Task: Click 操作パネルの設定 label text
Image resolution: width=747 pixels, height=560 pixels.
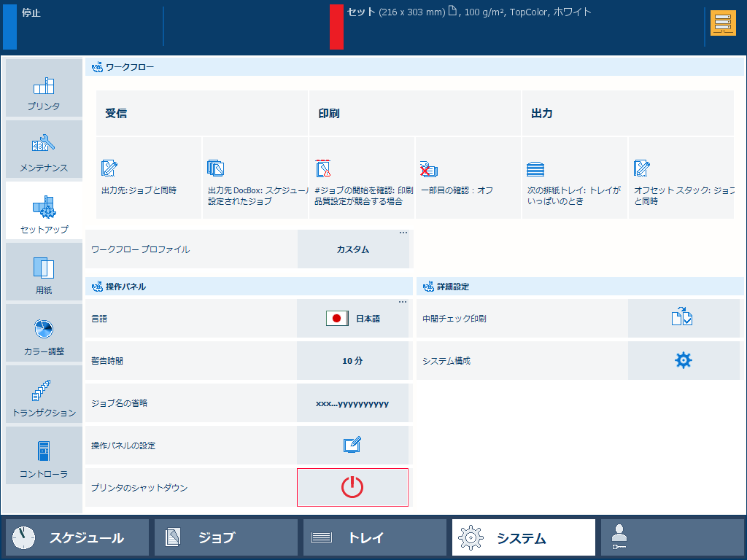Action: [x=123, y=446]
